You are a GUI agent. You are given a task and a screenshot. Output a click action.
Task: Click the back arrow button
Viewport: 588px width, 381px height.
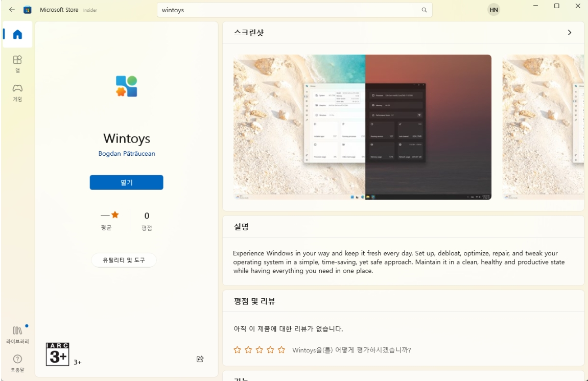pyautogui.click(x=12, y=10)
